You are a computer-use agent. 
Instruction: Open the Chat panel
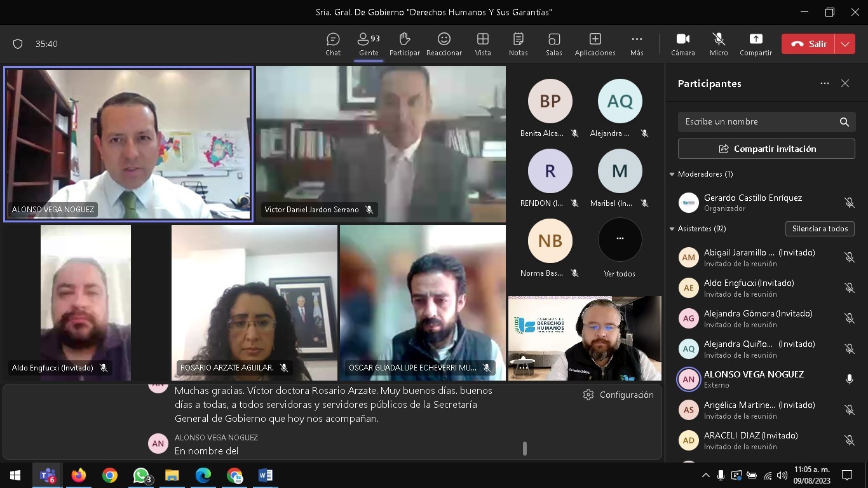[333, 44]
